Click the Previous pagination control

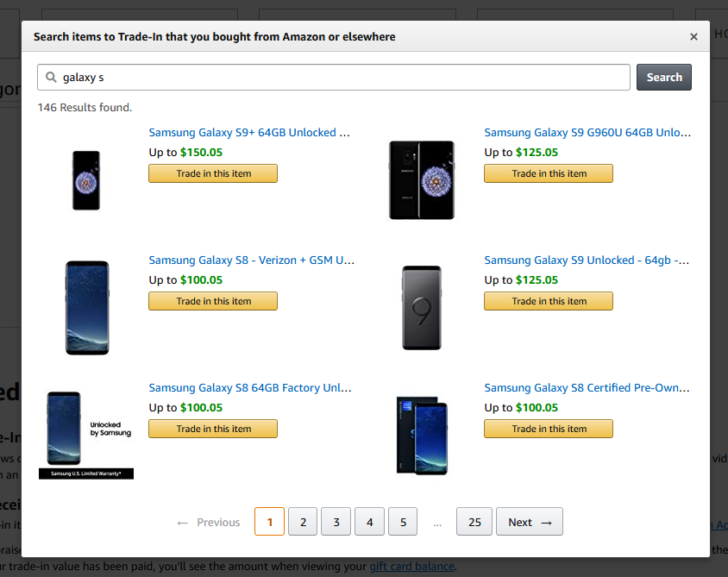(x=207, y=522)
